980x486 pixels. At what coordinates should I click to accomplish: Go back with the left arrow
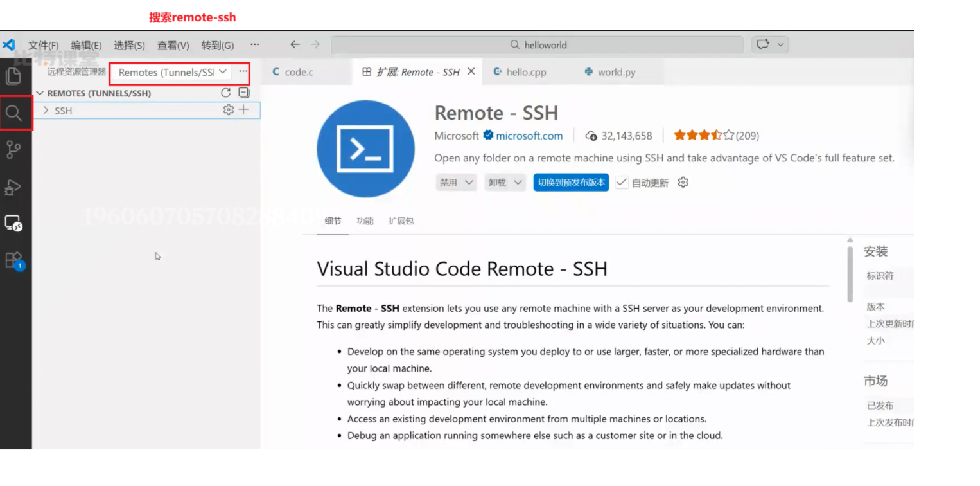pos(295,45)
